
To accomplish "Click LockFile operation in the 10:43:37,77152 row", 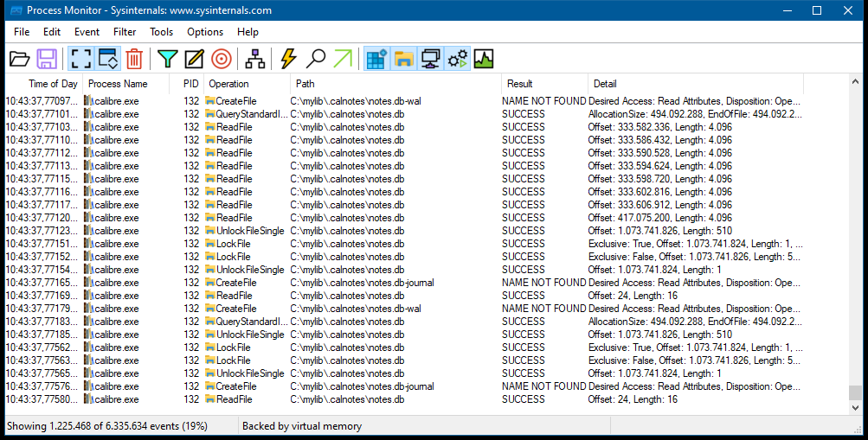I will pyautogui.click(x=233, y=257).
